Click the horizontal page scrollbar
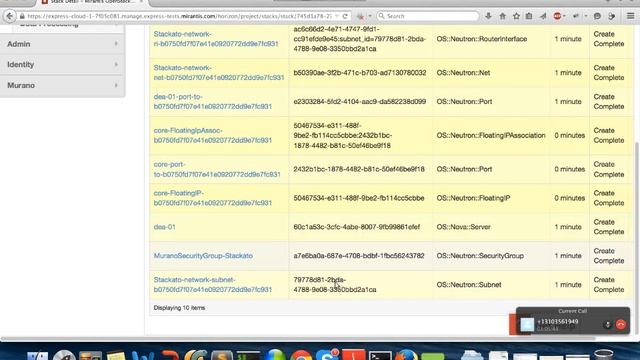640x360 pixels. click(x=298, y=338)
